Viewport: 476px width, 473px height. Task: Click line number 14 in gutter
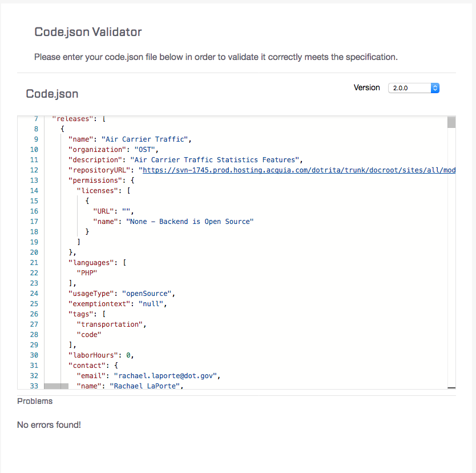(34, 191)
